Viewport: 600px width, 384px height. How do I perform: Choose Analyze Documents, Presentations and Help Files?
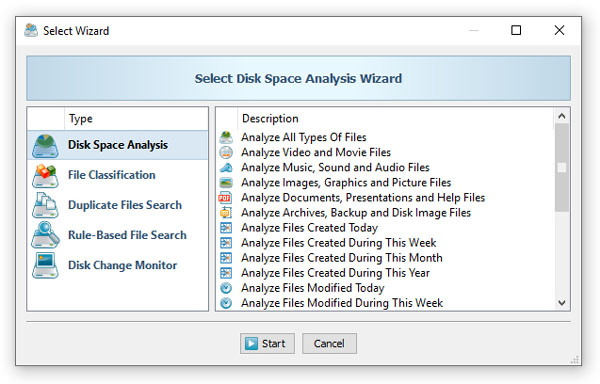coord(385,197)
